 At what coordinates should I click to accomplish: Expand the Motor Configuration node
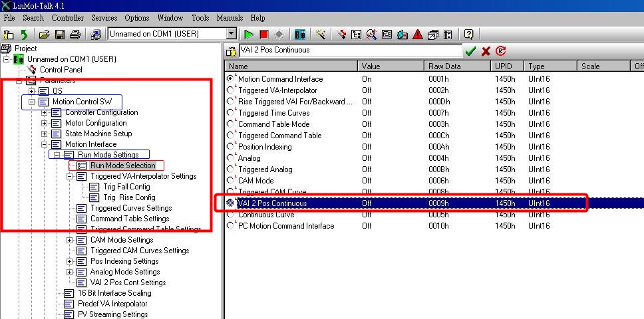pyautogui.click(x=45, y=122)
